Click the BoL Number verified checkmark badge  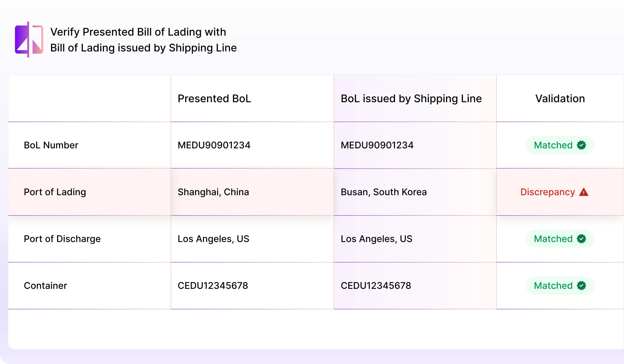pos(581,145)
